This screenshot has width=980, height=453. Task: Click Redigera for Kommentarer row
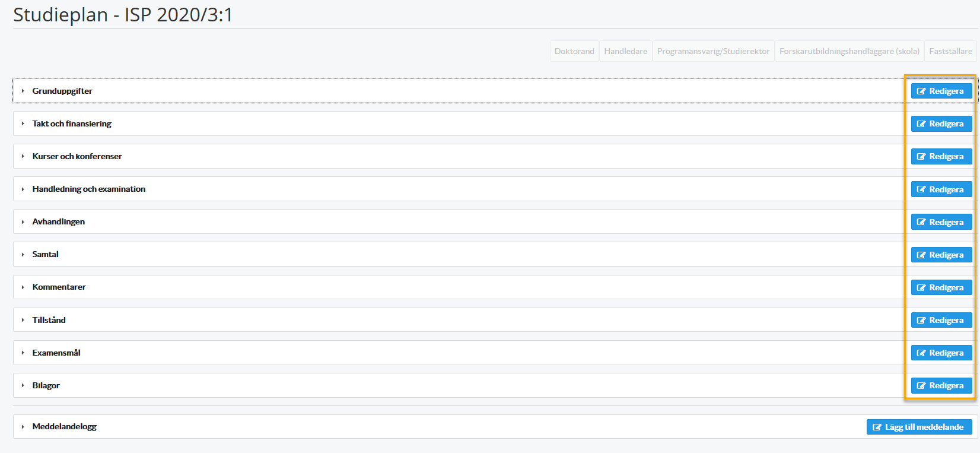(x=941, y=287)
